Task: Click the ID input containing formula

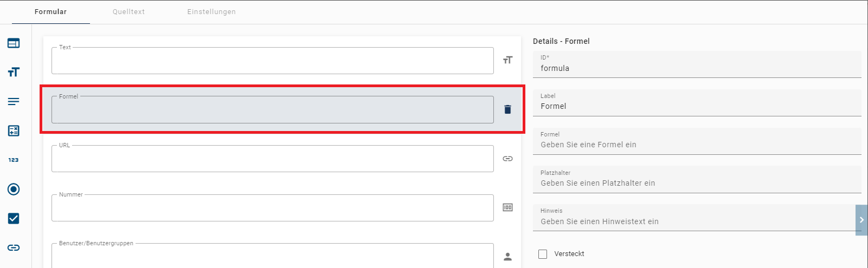Action: coord(696,68)
